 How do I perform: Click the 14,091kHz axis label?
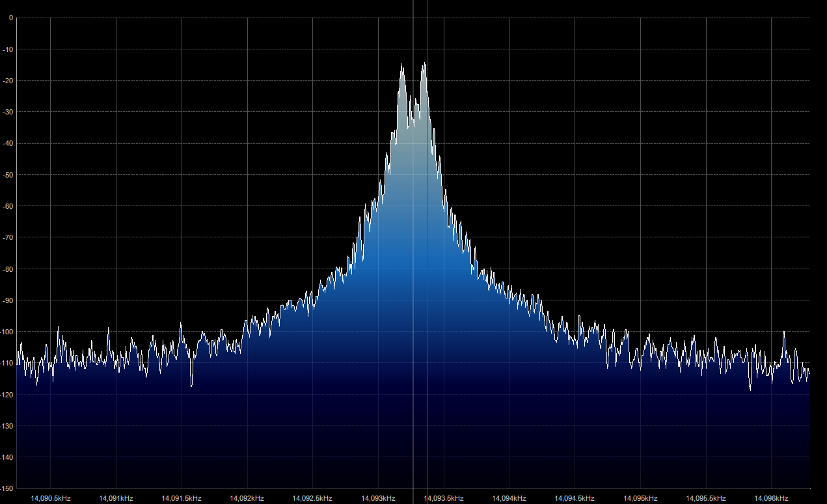(116, 498)
